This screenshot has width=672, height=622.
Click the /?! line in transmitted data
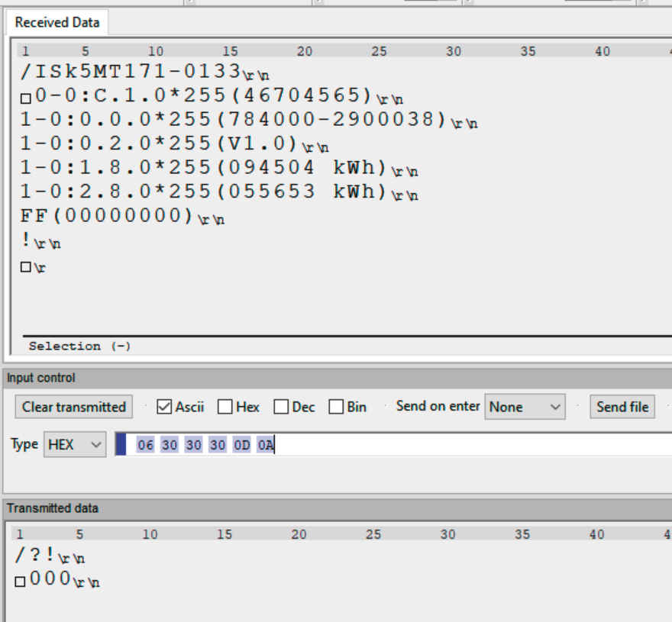pos(35,556)
